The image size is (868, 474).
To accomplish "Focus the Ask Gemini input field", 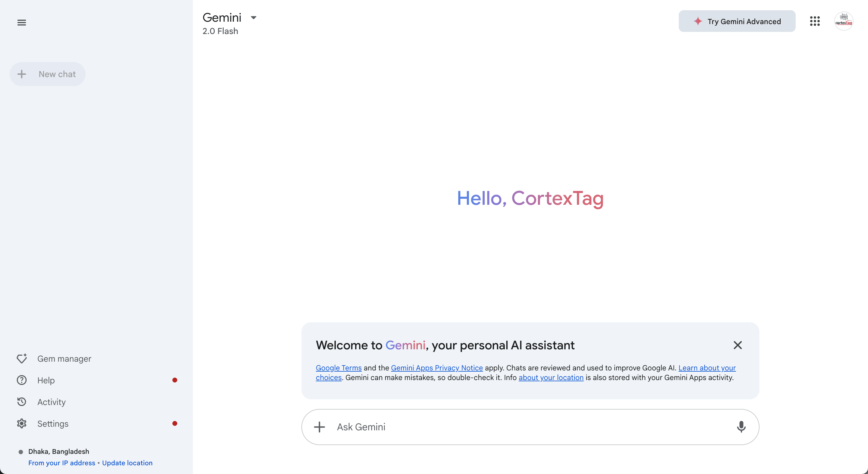I will point(530,427).
